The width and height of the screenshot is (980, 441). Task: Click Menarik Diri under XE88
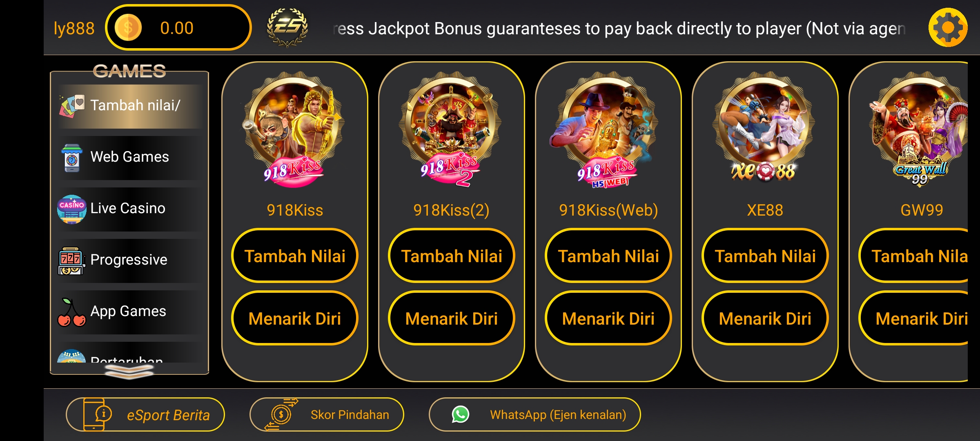point(765,318)
